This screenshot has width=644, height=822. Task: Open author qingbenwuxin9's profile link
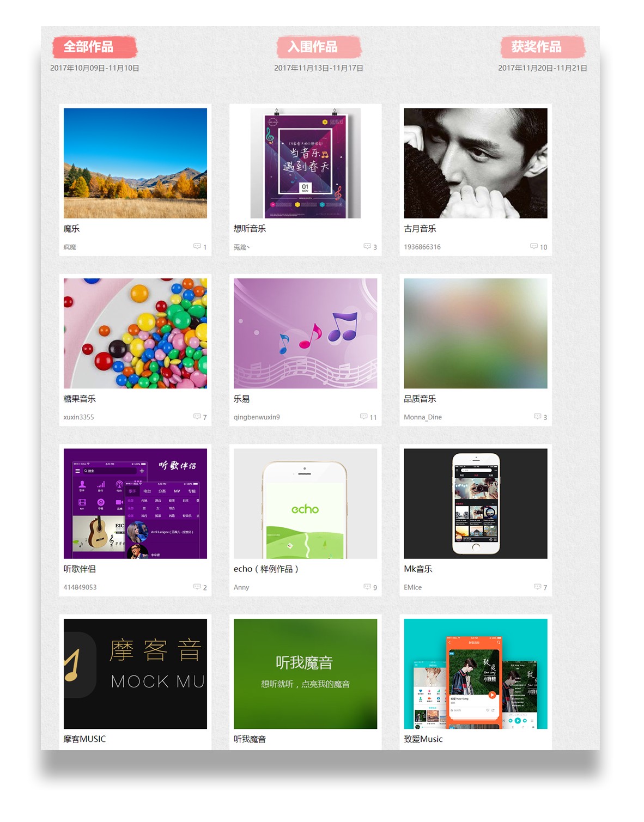point(257,417)
